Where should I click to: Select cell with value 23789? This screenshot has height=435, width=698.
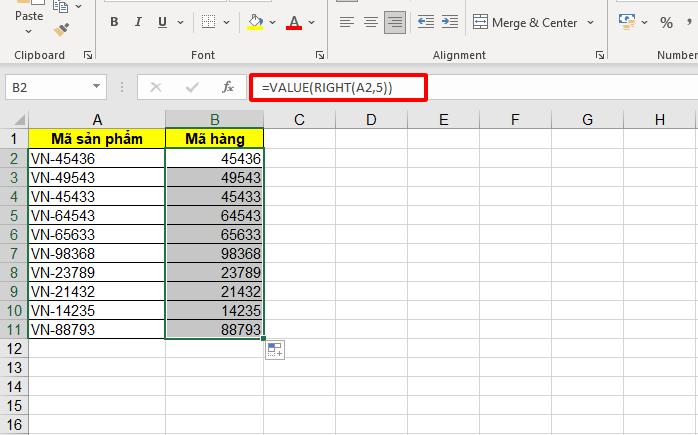pyautogui.click(x=215, y=272)
